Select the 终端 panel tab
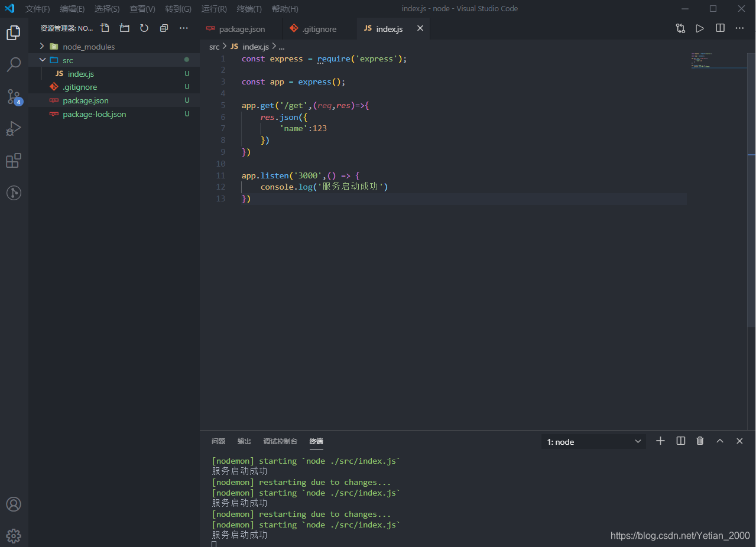Viewport: 756px width, 547px height. click(x=316, y=441)
